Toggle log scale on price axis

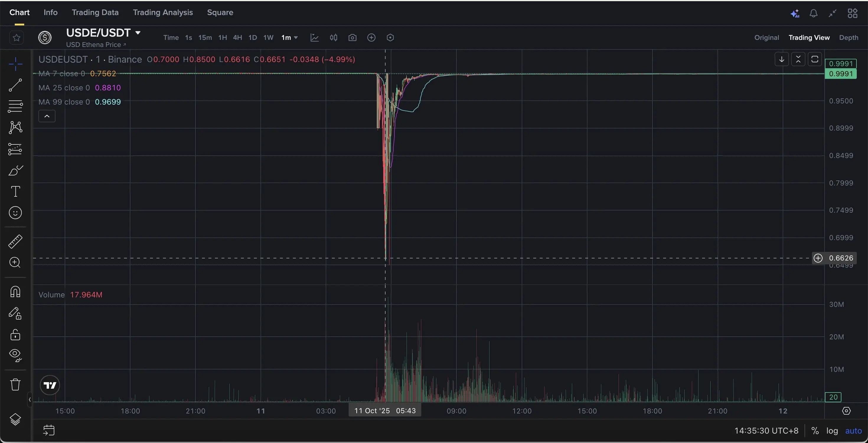832,431
